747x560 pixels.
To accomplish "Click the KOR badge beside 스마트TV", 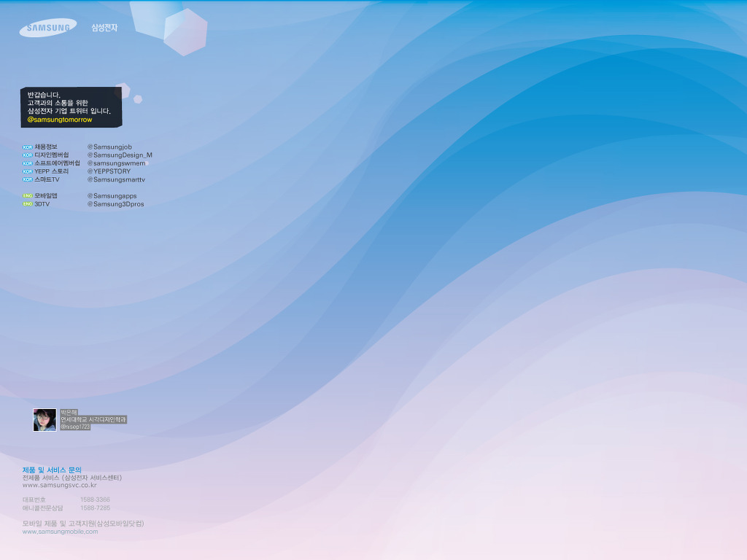I will pyautogui.click(x=28, y=179).
